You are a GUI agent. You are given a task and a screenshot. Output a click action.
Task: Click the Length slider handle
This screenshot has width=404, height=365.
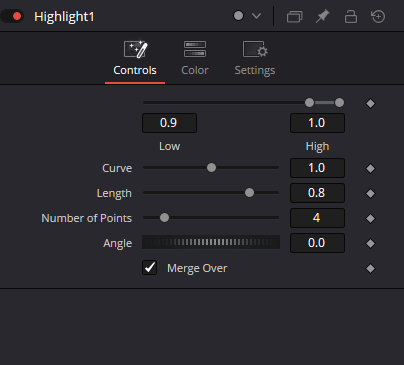pos(249,192)
